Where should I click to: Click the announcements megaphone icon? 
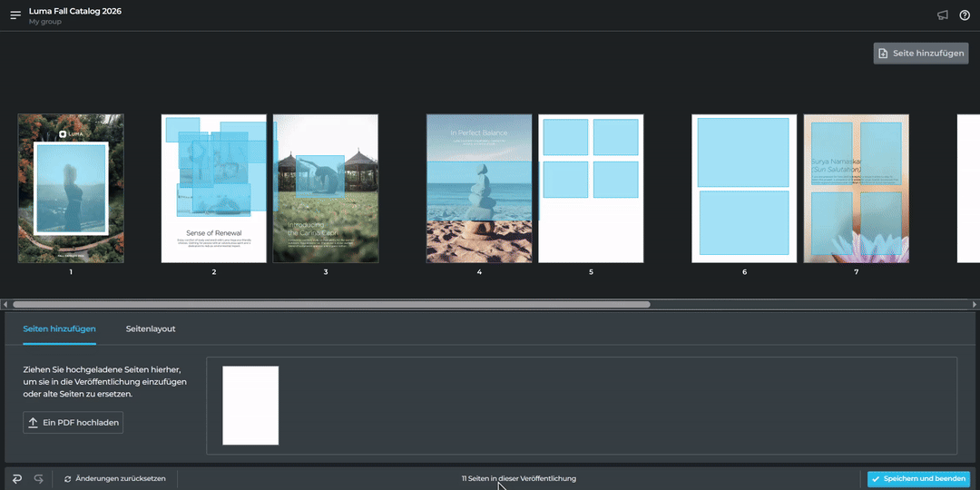pyautogui.click(x=943, y=15)
